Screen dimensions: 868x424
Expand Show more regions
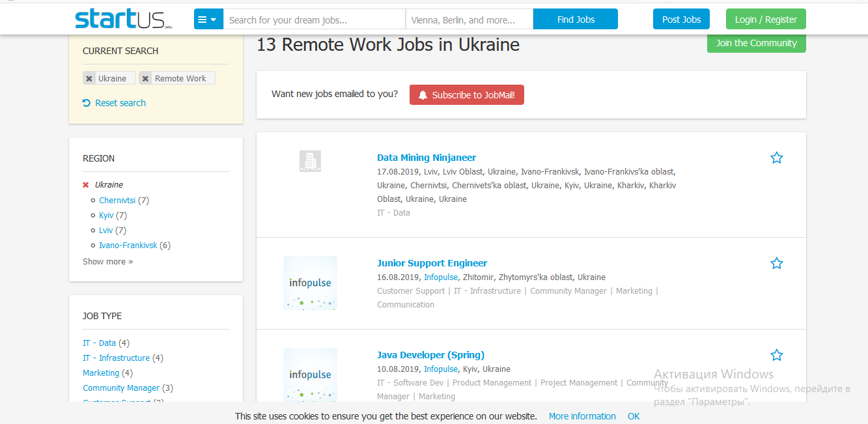[x=107, y=260]
